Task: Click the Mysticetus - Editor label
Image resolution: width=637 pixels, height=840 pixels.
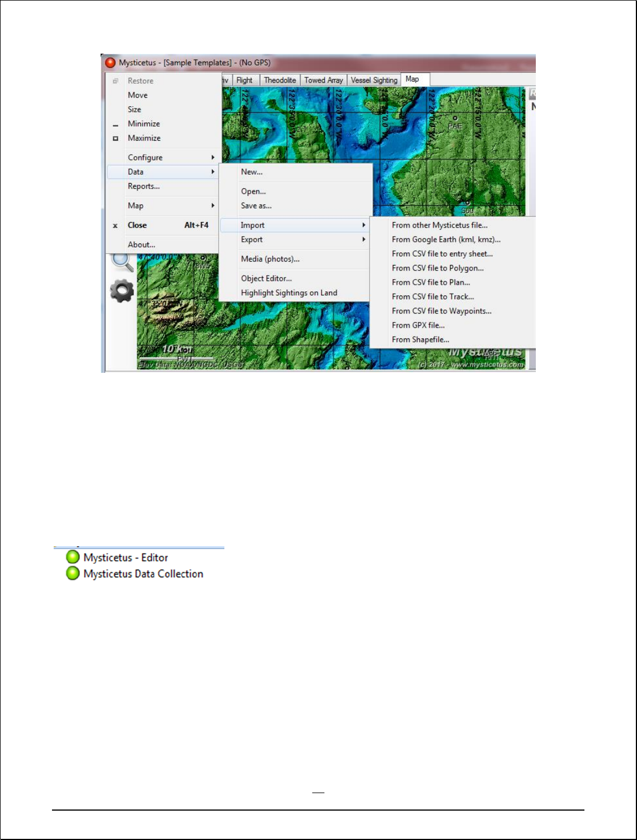Action: coord(125,558)
